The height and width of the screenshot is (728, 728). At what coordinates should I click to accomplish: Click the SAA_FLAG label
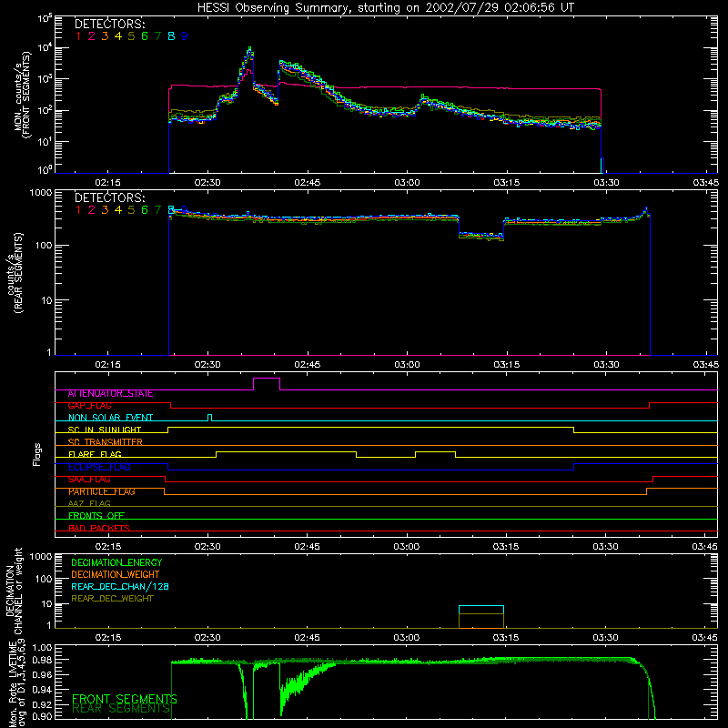click(89, 480)
